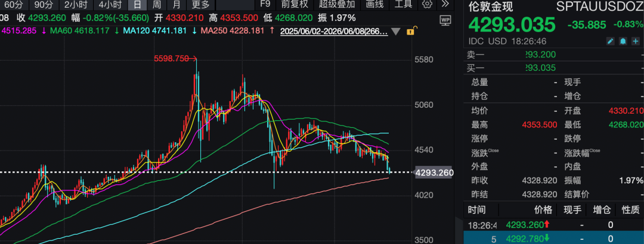The width and height of the screenshot is (644, 244).
Task: Switch to the 周 weekly chart
Action: (x=156, y=5)
